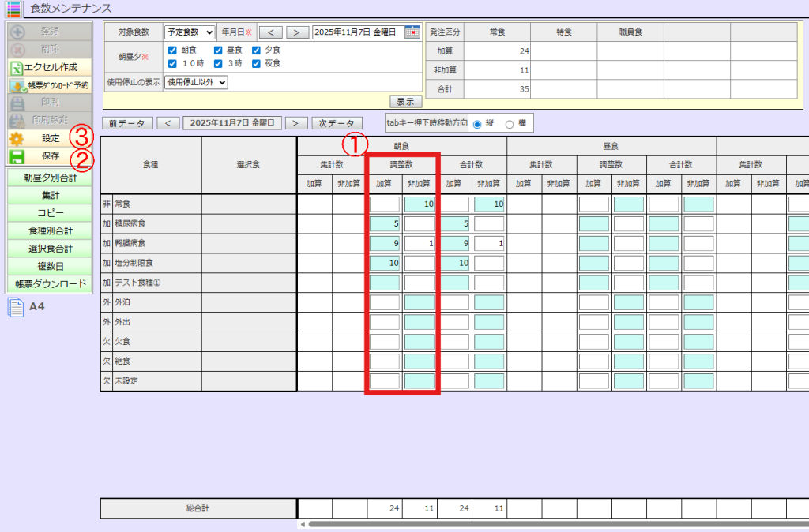Toggle the 昼食 checkbox

point(218,50)
